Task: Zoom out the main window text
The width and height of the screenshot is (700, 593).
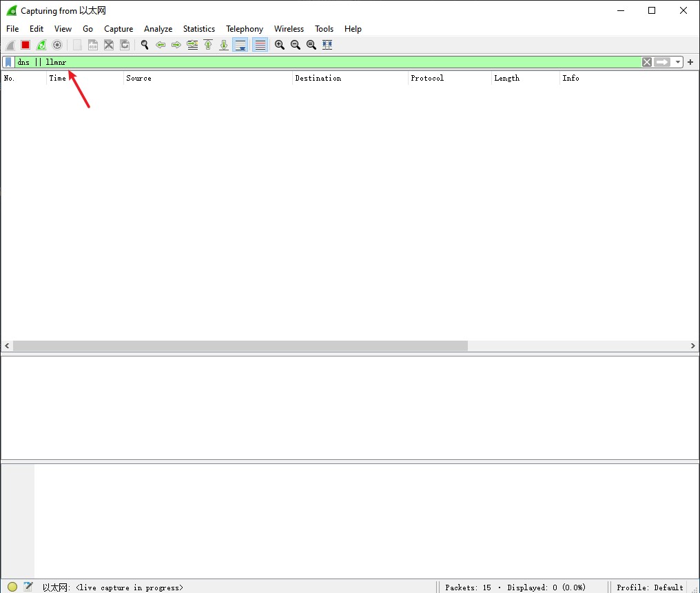Action: [x=296, y=45]
